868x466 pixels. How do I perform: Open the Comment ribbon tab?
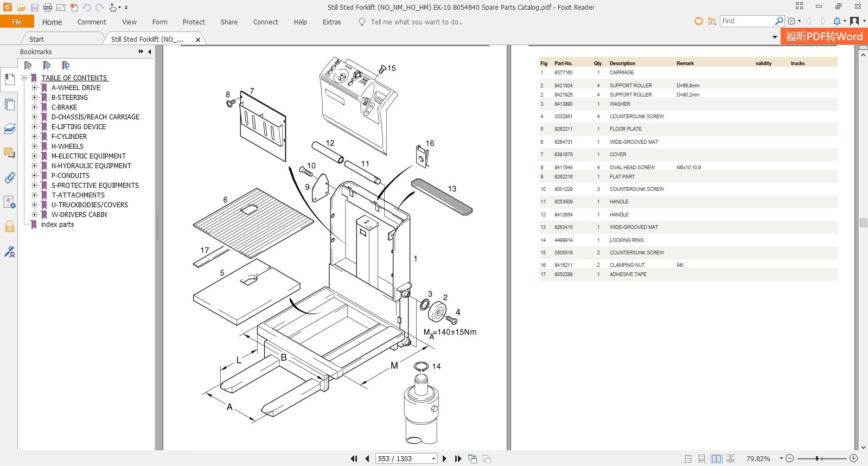tap(92, 22)
